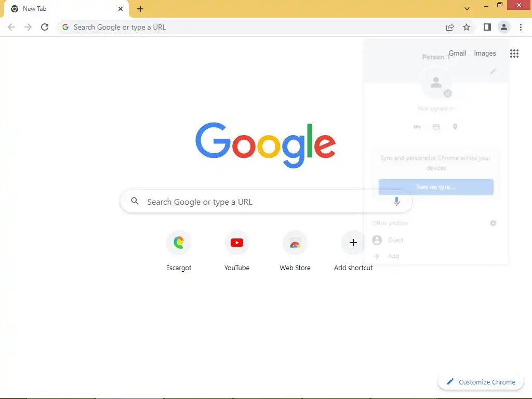Click the Google logo
This screenshot has width=532, height=399.
click(265, 145)
